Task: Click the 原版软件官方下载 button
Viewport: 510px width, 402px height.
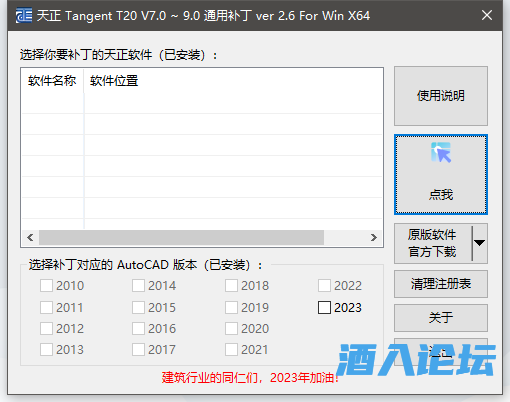Action: [433, 243]
